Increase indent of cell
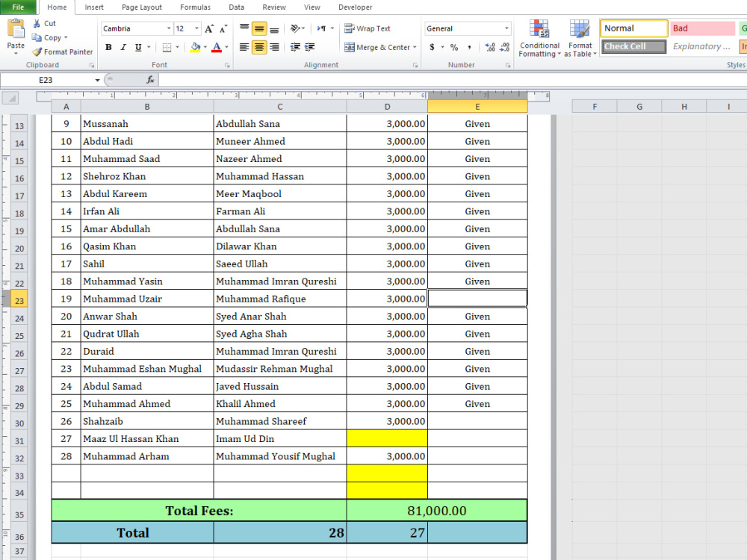This screenshot has height=560, width=747. tap(310, 47)
